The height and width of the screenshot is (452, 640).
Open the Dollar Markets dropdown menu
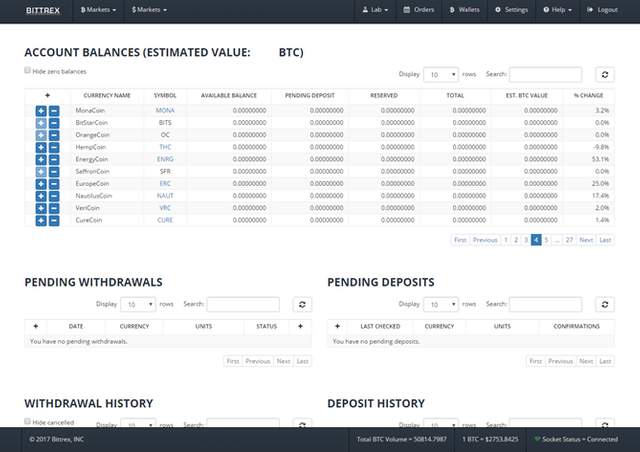(x=149, y=10)
